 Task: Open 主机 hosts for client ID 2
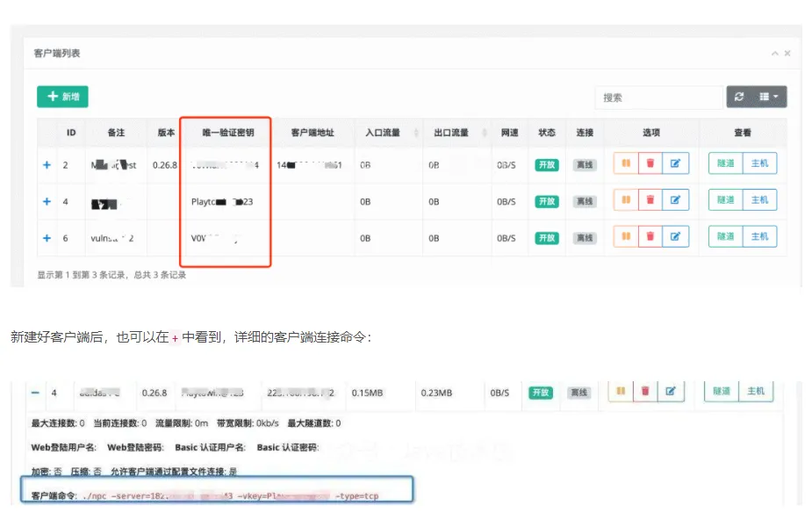click(759, 163)
